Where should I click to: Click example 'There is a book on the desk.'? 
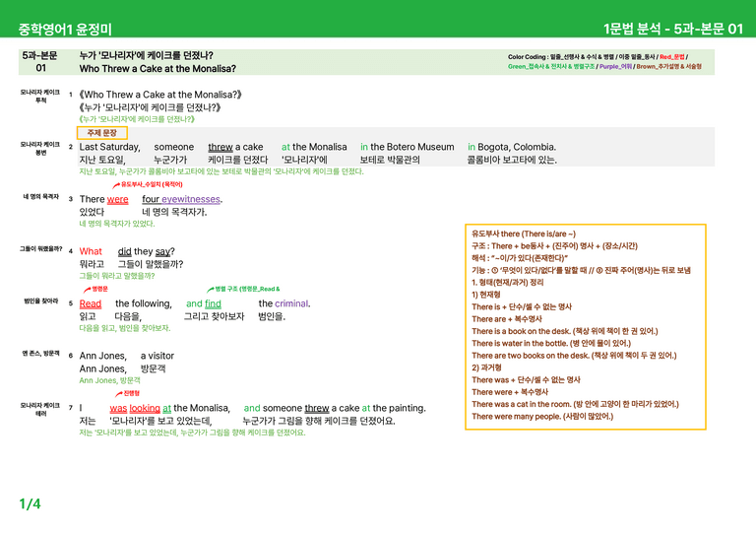tap(565, 331)
